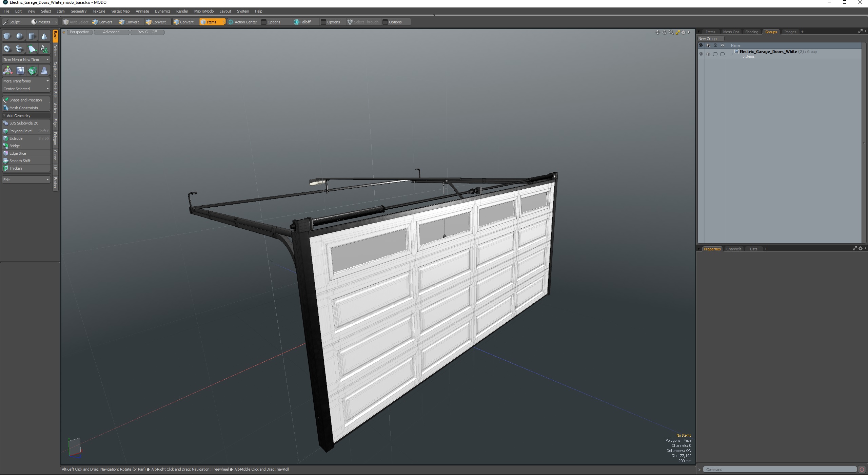Toggle Ray GL: Off setting
The width and height of the screenshot is (868, 475).
pos(147,32)
